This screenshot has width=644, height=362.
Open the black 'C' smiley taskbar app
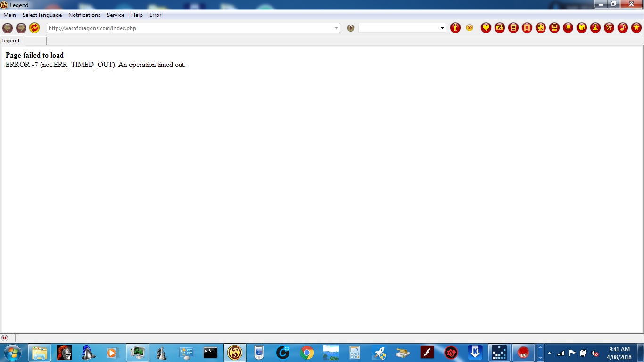point(283,353)
